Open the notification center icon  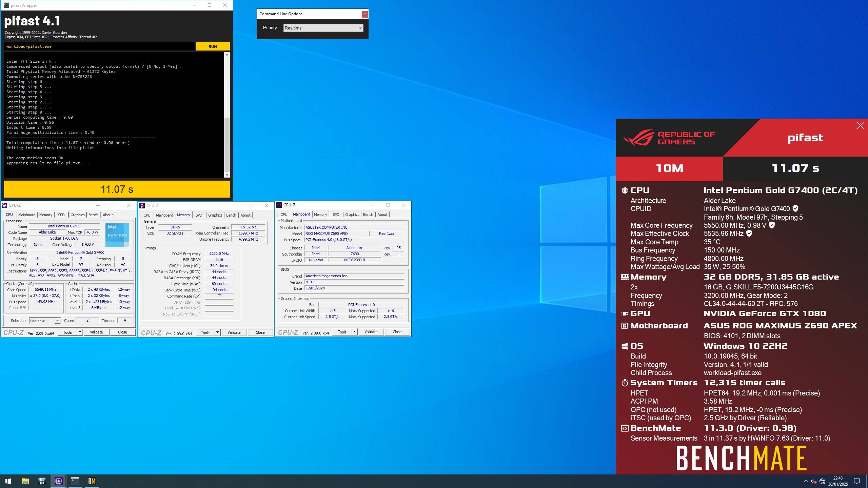857,481
